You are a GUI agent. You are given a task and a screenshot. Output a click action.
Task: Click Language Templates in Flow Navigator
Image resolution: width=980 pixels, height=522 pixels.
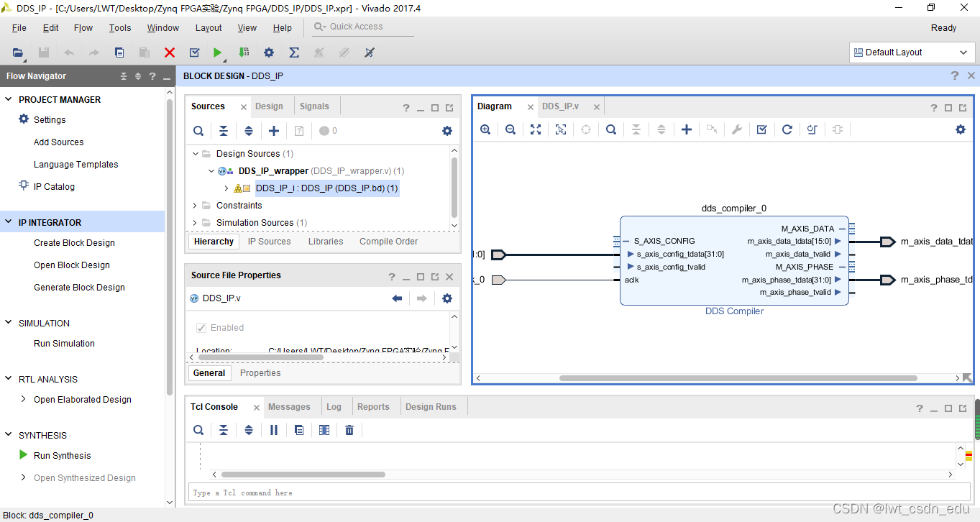point(75,165)
